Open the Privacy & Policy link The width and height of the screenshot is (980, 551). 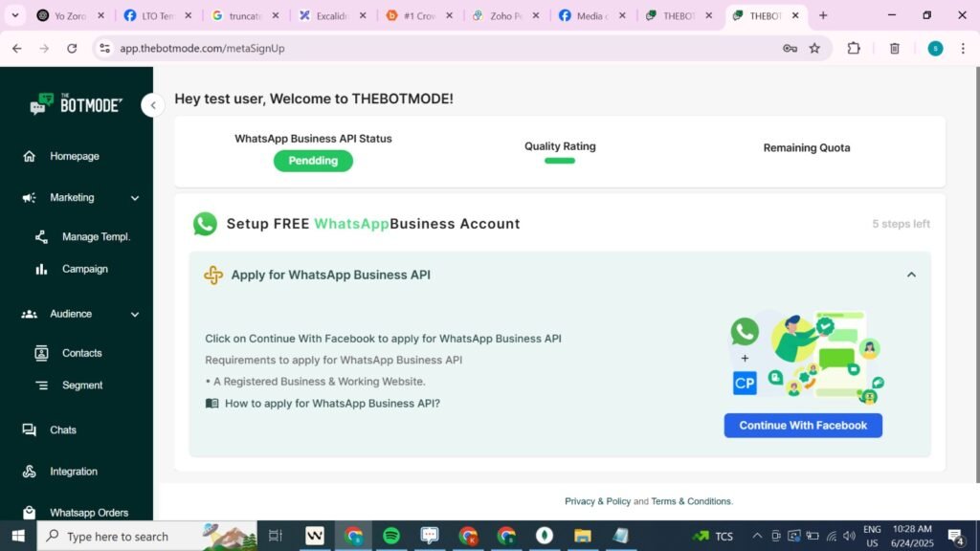(597, 501)
